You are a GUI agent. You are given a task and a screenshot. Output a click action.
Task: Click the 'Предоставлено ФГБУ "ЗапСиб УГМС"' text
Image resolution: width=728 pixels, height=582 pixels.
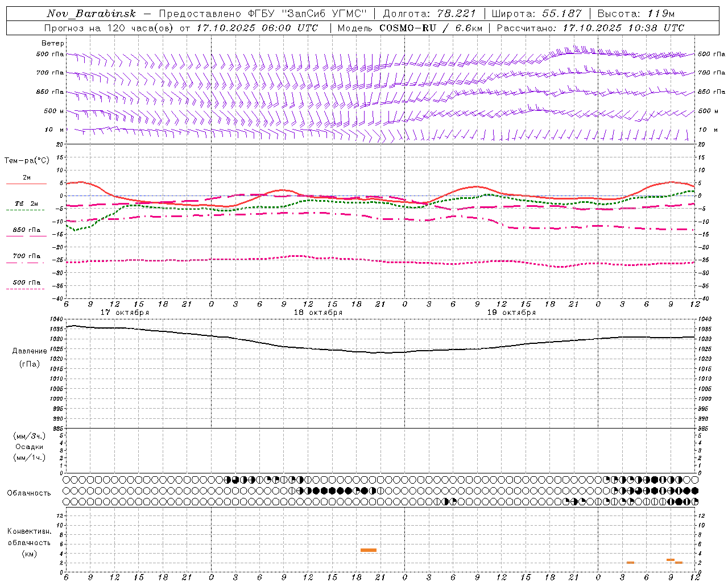263,14
